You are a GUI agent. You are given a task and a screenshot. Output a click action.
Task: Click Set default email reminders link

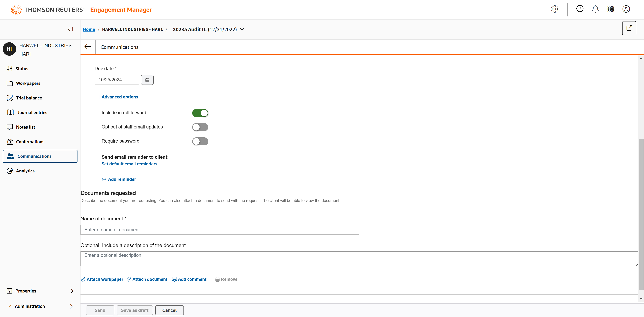click(x=129, y=164)
